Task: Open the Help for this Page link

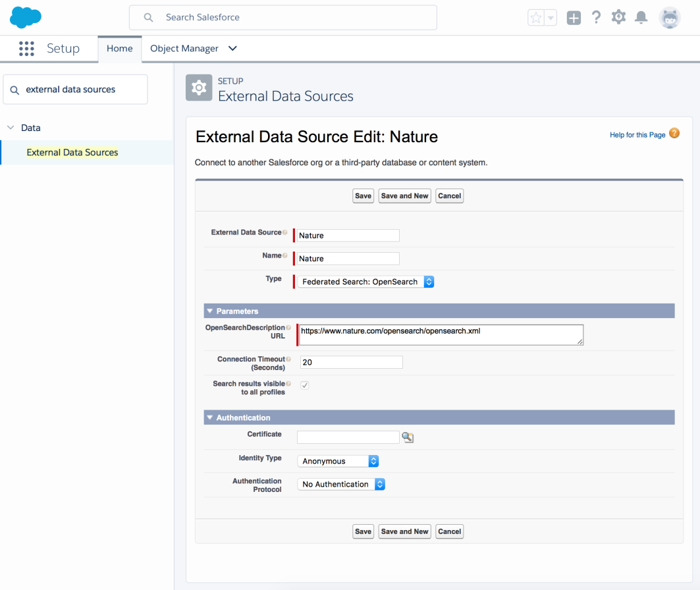Action: 637,135
